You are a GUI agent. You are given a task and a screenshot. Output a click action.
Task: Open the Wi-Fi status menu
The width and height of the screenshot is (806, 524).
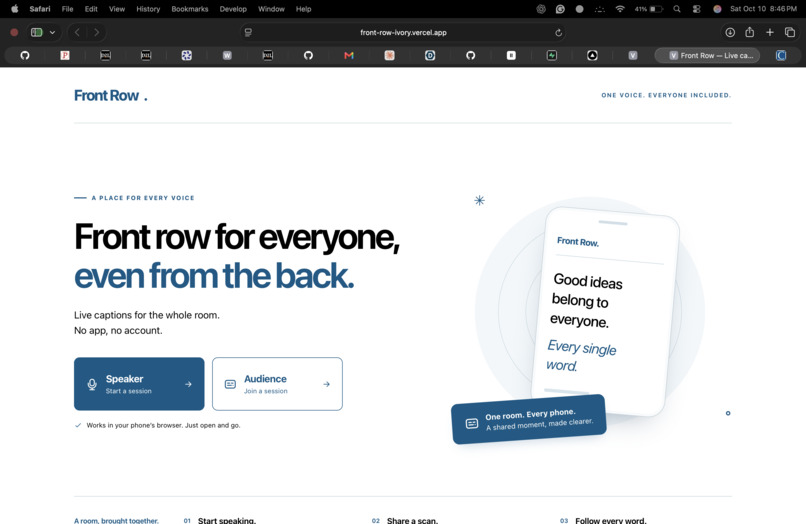point(620,9)
